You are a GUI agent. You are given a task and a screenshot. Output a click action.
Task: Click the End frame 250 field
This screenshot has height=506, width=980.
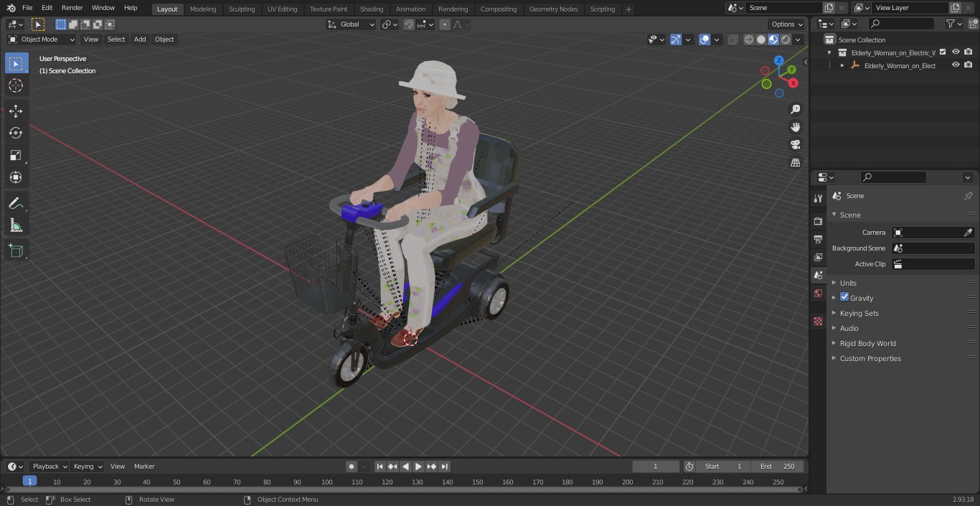(x=778, y=467)
